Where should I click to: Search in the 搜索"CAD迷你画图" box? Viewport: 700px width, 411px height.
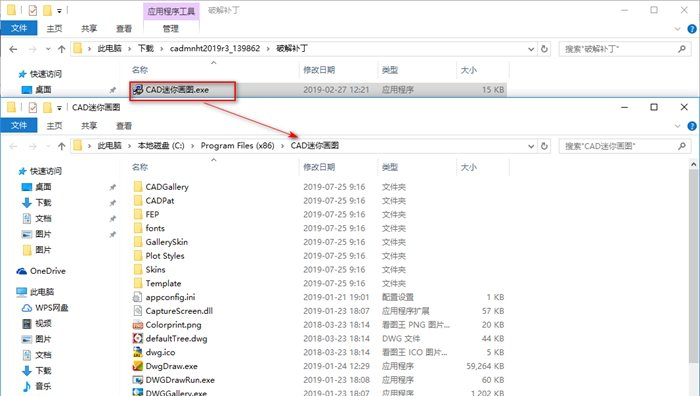(x=624, y=146)
